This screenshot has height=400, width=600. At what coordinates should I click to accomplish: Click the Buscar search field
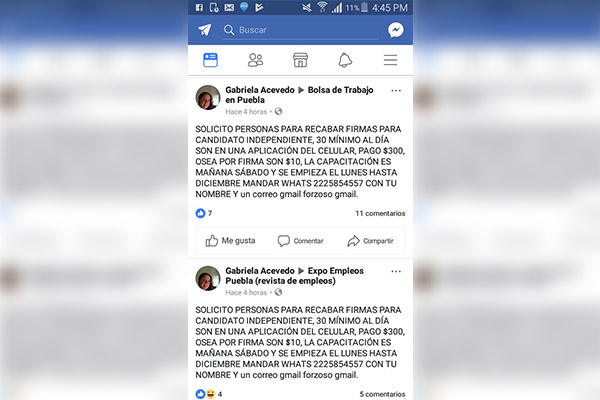300,30
